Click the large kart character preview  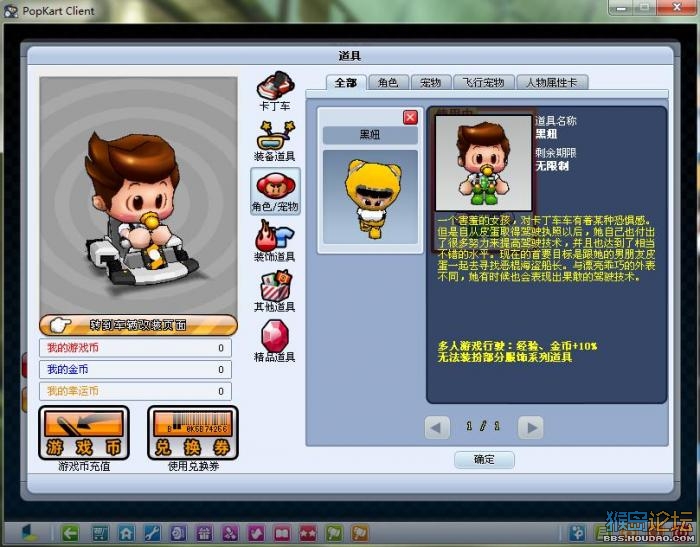(138, 196)
